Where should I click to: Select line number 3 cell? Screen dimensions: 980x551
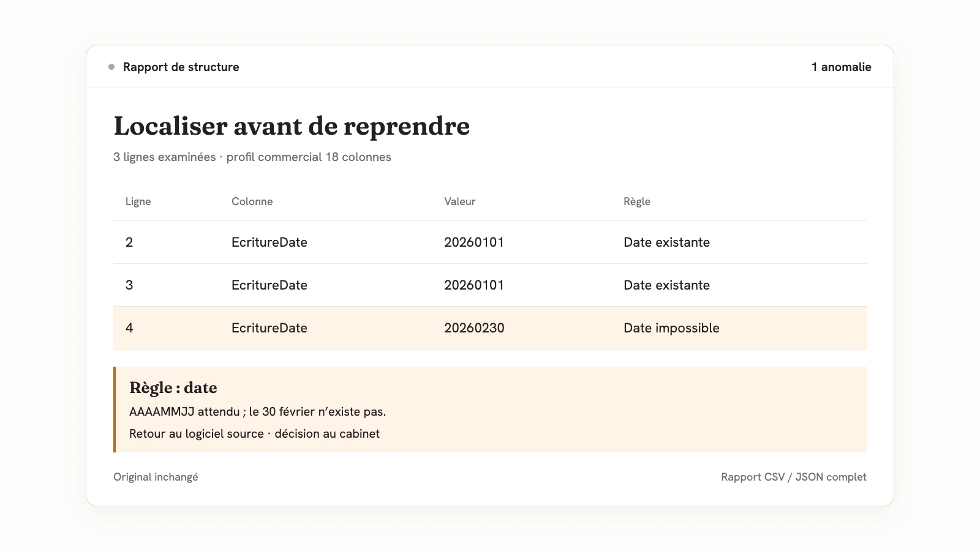tap(129, 285)
